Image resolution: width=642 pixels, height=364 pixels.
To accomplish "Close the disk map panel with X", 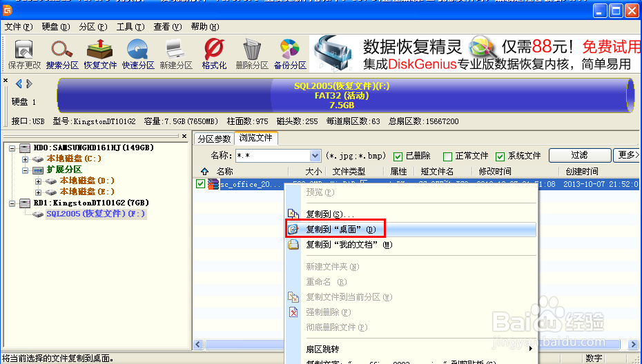I will [6, 81].
